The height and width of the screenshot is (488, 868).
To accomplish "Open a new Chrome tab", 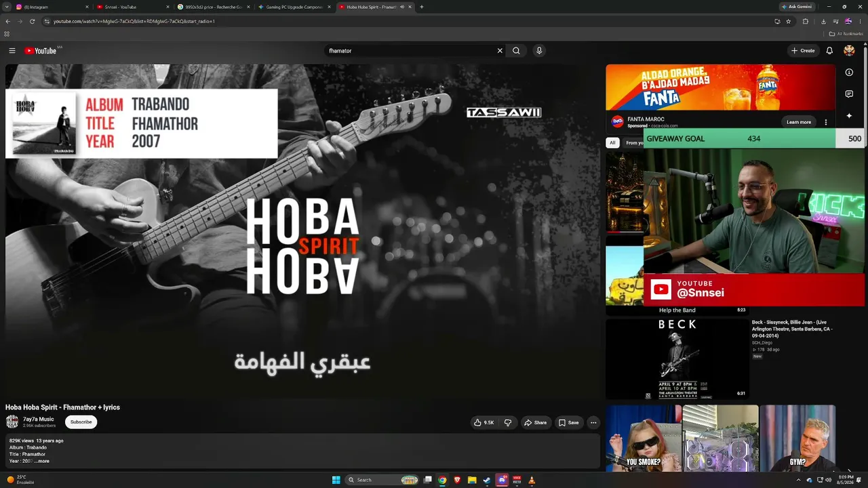I will tap(421, 7).
